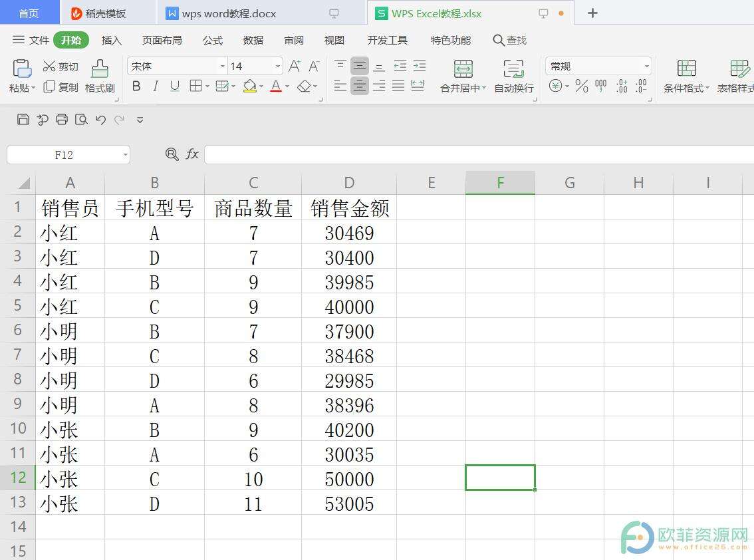
Task: Click the Print icon in quick access toolbar
Action: [61, 119]
